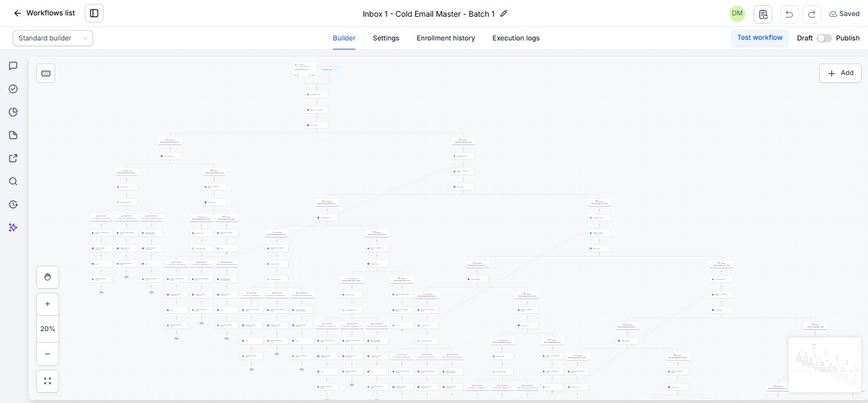Switch to the Settings tab

[386, 39]
